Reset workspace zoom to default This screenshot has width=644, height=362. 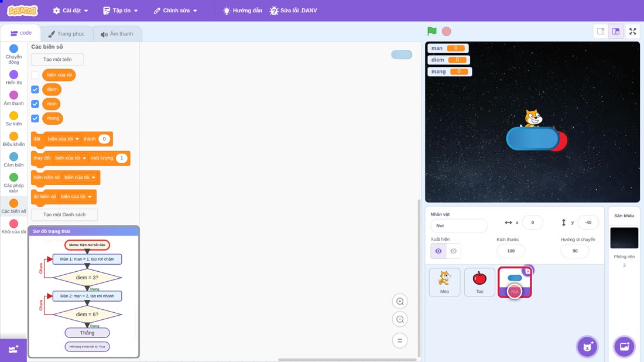[400, 340]
